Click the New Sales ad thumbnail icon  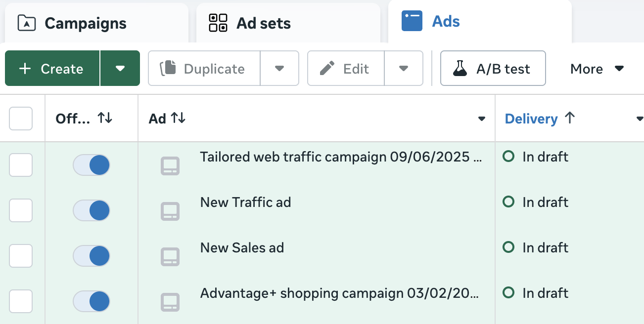[170, 257]
